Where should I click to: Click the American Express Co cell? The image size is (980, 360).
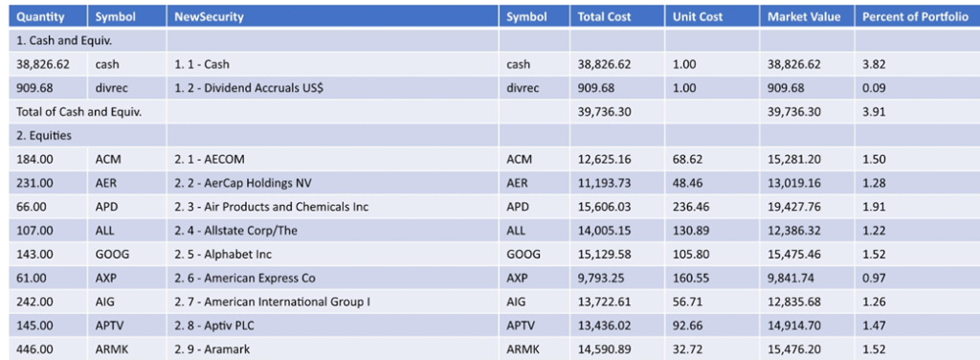coord(332,278)
